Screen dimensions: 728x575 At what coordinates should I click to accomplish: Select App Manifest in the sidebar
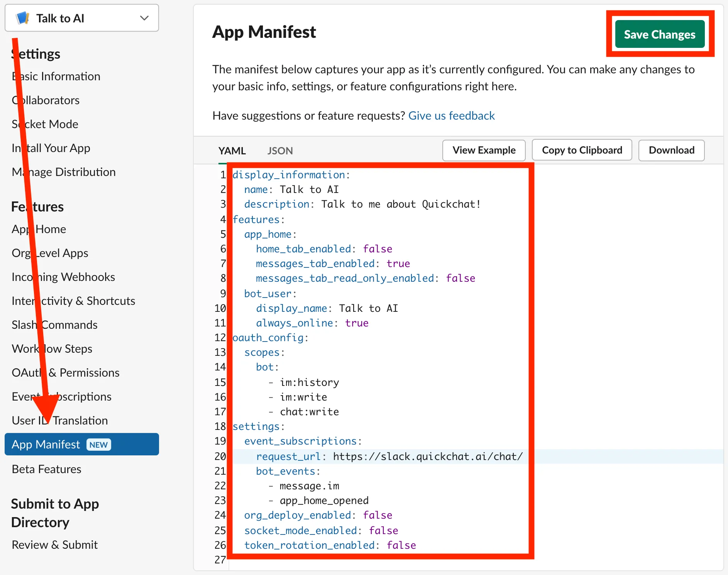46,445
